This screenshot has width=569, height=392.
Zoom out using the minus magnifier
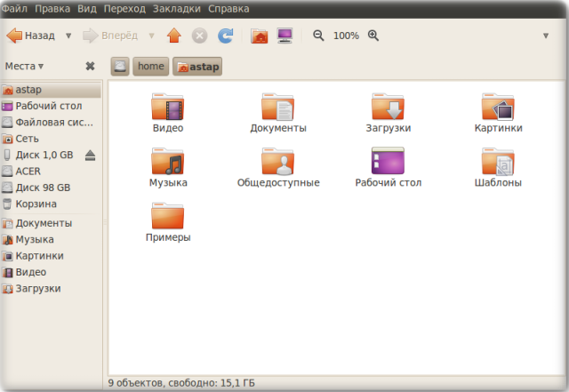point(318,36)
